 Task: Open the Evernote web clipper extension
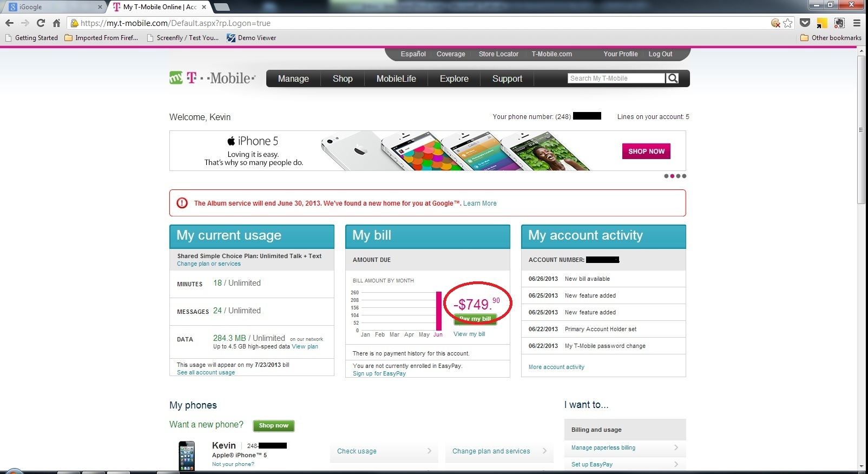[839, 23]
